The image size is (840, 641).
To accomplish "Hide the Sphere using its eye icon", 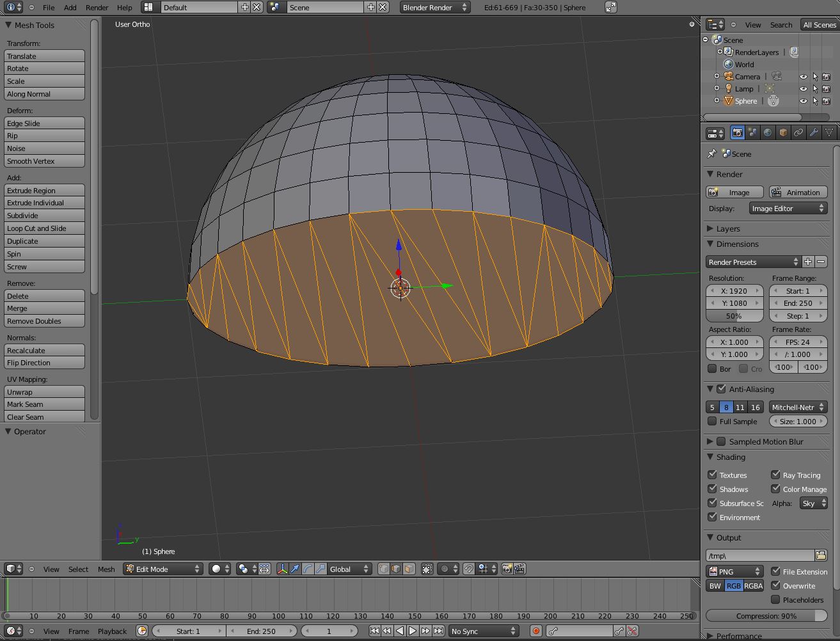I will [x=804, y=101].
